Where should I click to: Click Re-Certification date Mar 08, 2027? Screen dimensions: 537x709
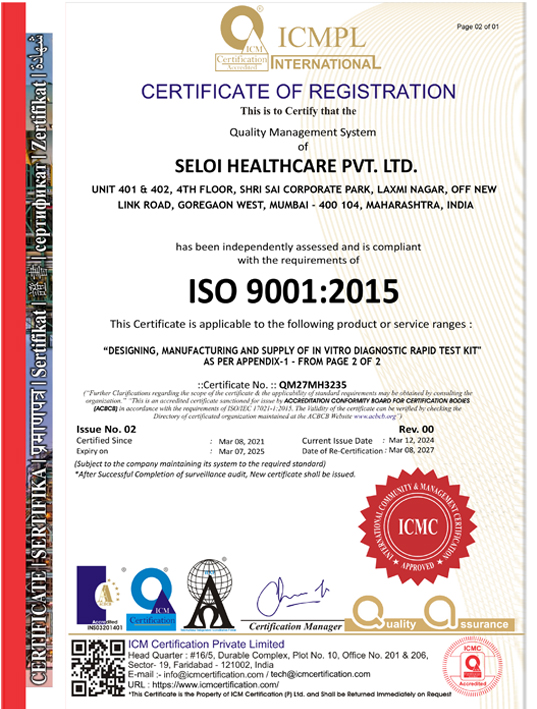coord(411,450)
